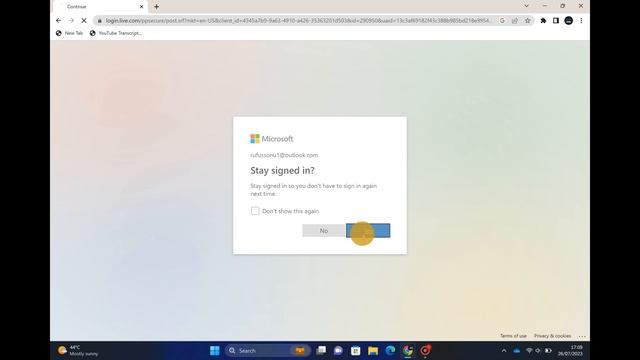Screen dimensions: 640x360
Task: Open the New Tab bookmark
Action: pyautogui.click(x=69, y=33)
